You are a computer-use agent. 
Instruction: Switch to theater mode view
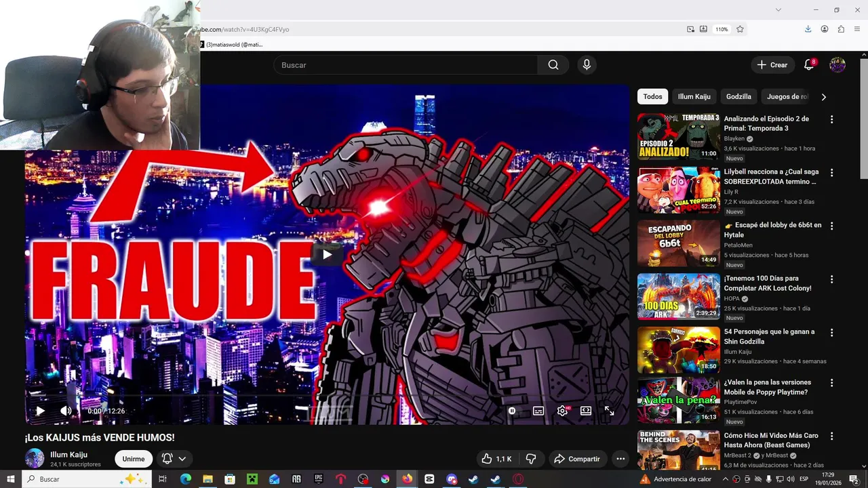pyautogui.click(x=586, y=411)
